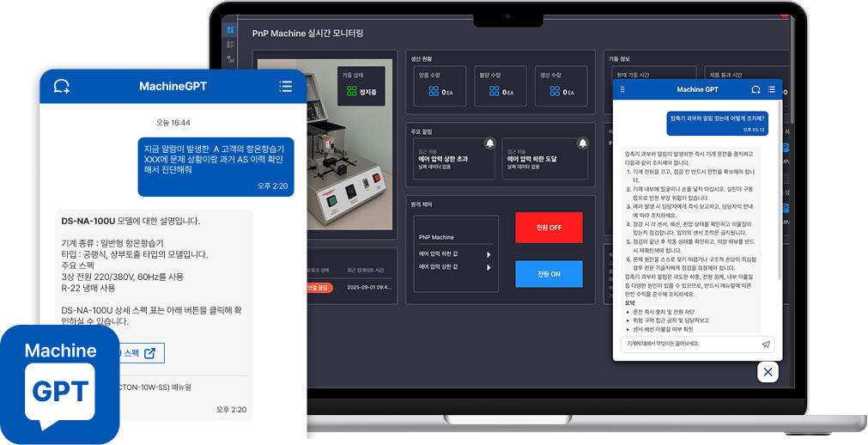The height and width of the screenshot is (445, 868).
Task: Expand the 에어 압력 하한 값 arrow
Action: coord(489,254)
